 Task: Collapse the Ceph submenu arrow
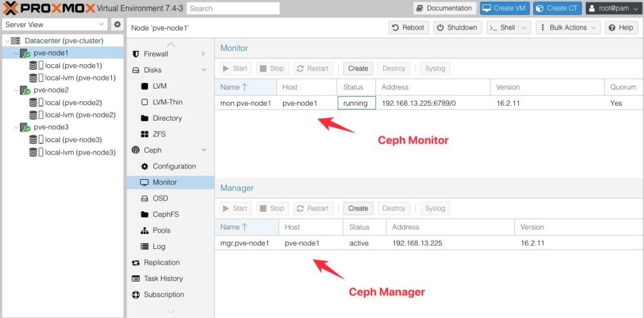204,150
